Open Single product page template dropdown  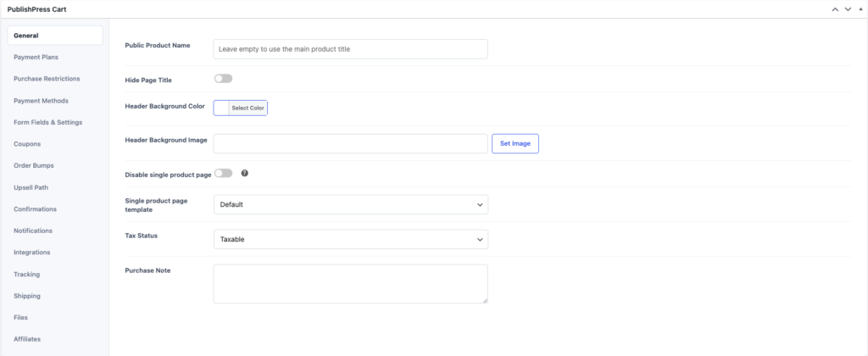coord(351,204)
